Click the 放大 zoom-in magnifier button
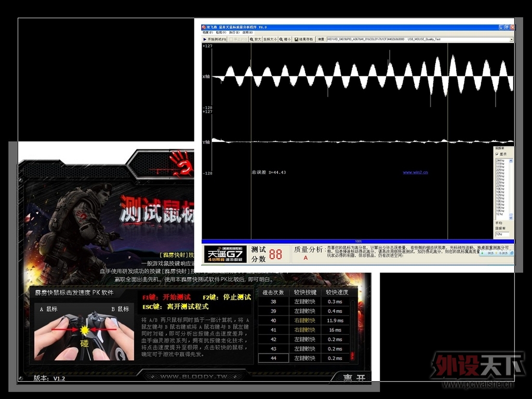 pos(256,39)
